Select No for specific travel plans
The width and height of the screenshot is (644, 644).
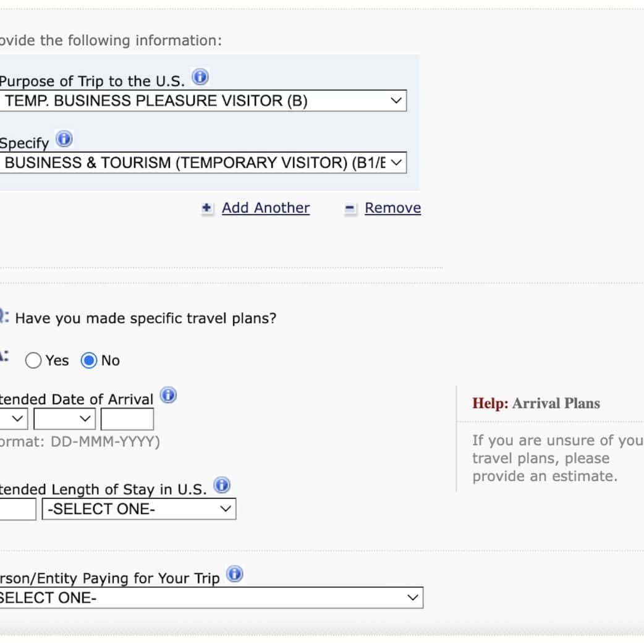[x=89, y=360]
